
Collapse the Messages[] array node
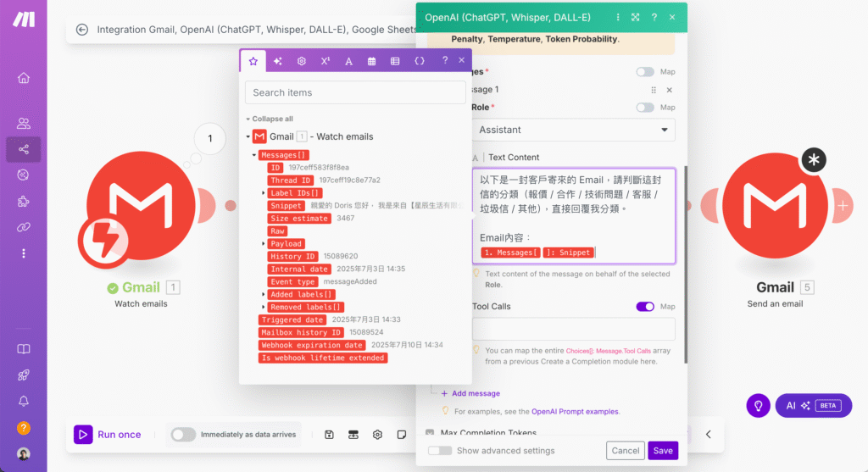pos(253,155)
